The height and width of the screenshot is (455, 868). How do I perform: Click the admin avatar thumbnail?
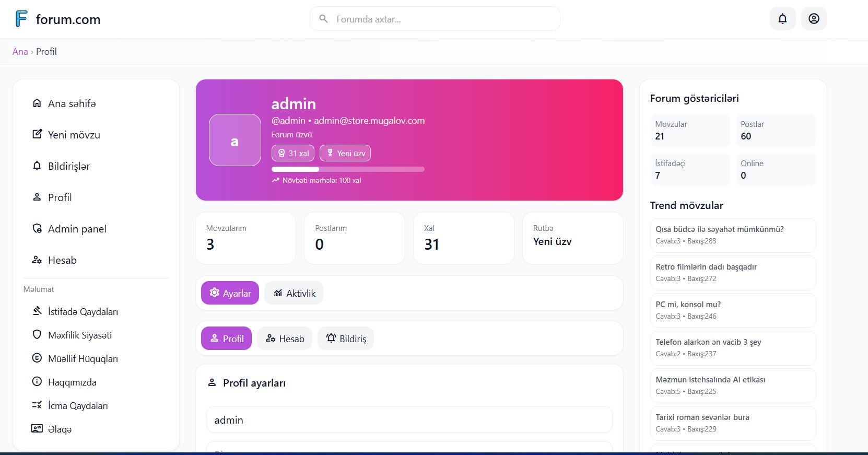[235, 140]
